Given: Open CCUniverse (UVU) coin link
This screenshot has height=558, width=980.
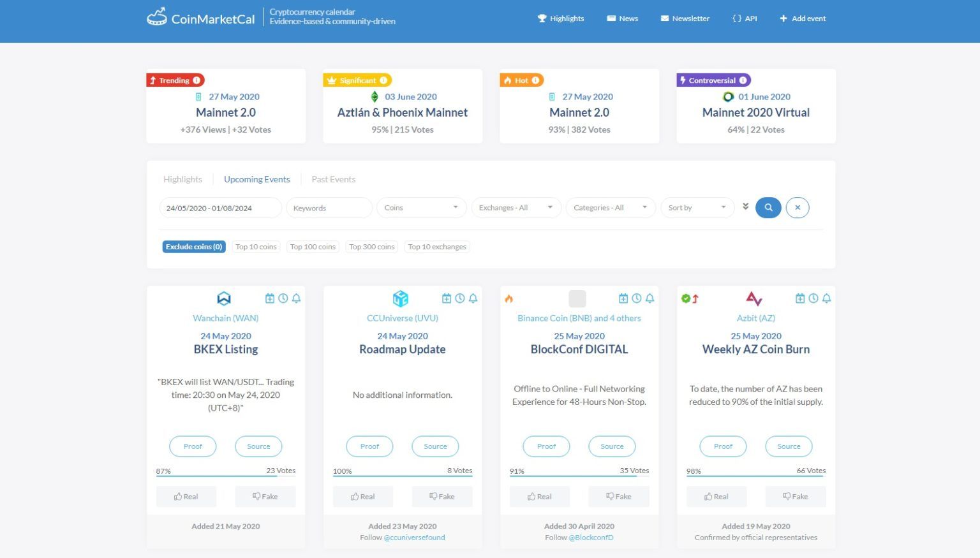Looking at the screenshot, I should tap(403, 318).
